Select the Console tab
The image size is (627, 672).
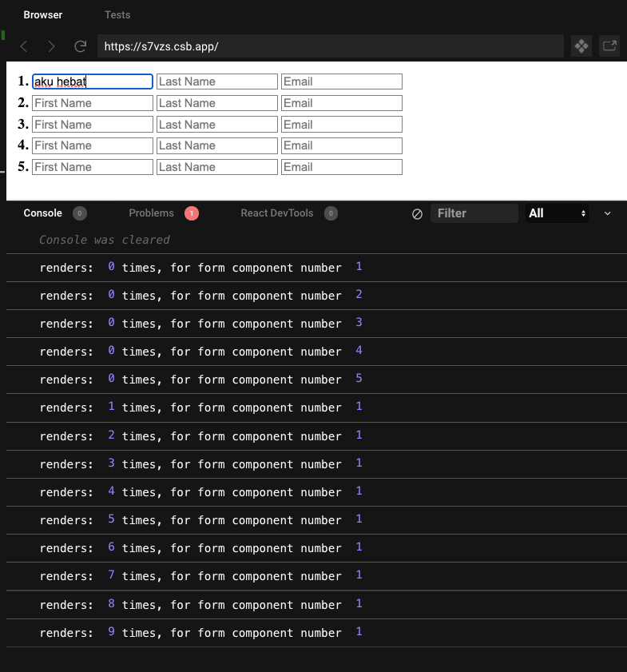pos(43,213)
